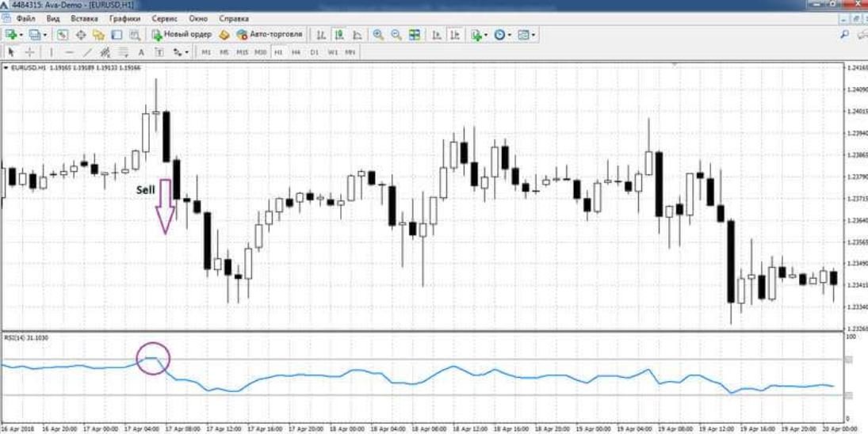This screenshot has width=868, height=434.
Task: Open the Сервис menu
Action: [164, 18]
